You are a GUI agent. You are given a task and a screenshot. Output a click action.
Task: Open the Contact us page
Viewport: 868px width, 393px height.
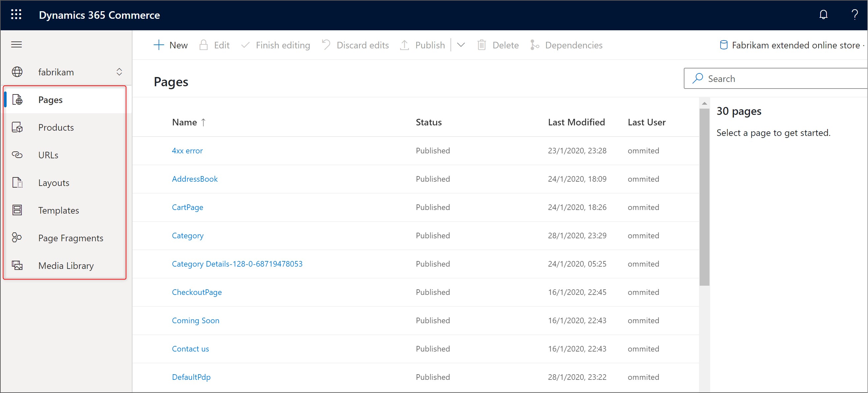pyautogui.click(x=190, y=348)
